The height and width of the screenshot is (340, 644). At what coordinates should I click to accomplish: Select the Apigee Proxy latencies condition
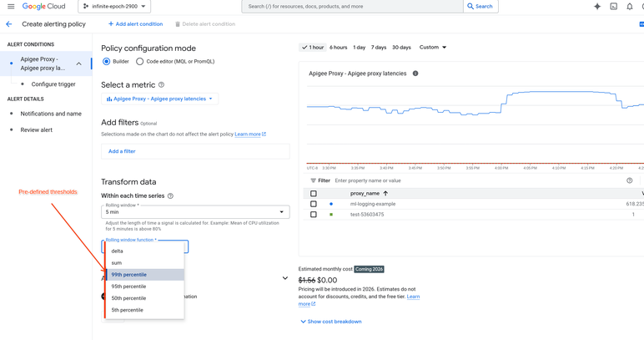click(43, 63)
